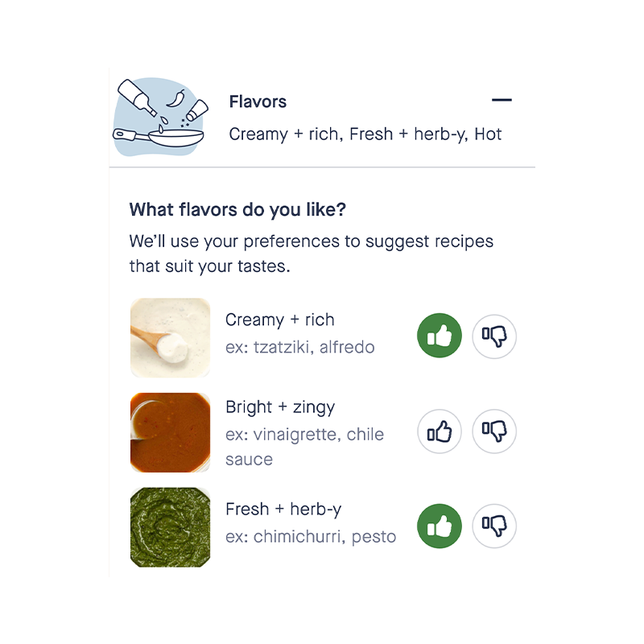Screen dimensions: 644x644
Task: Dislike the Bright + zingy flavor
Action: click(x=494, y=432)
